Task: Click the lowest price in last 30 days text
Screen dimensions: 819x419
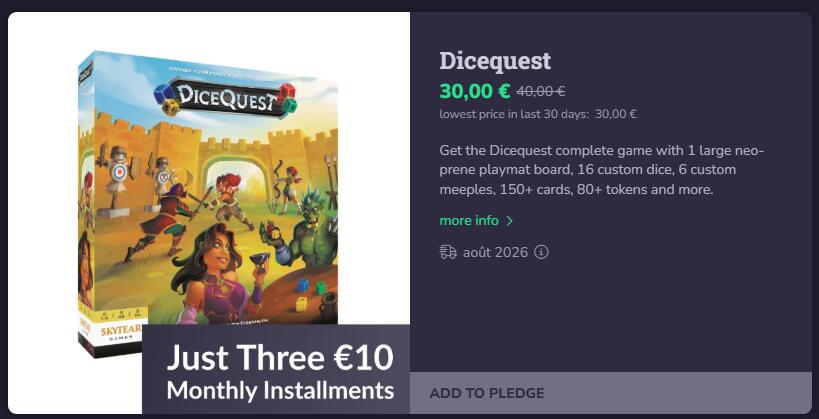Action: pyautogui.click(x=538, y=114)
